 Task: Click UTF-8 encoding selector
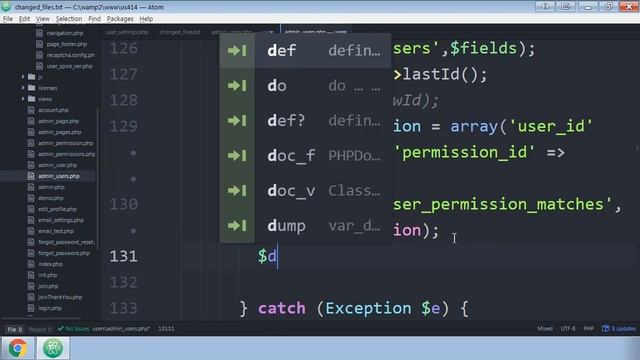568,329
